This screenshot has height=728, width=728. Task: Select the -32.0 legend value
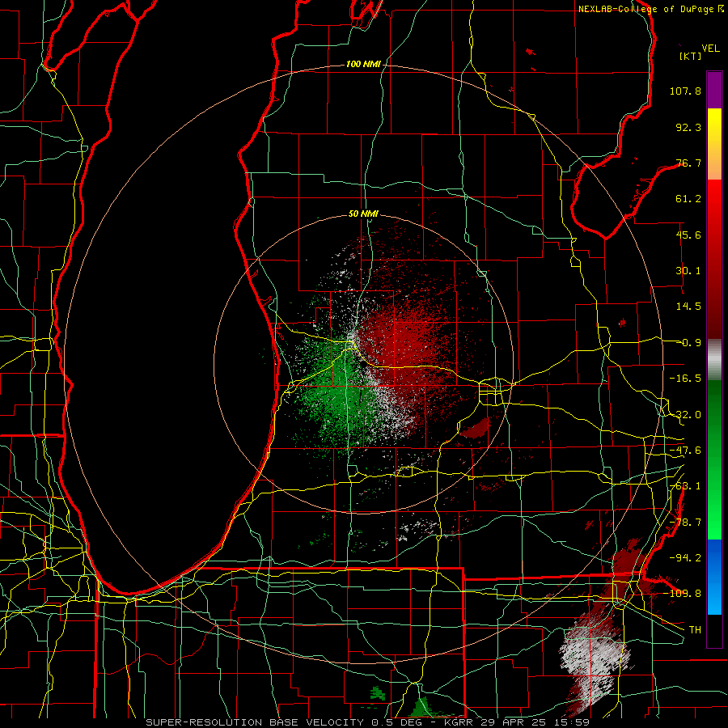(685, 415)
